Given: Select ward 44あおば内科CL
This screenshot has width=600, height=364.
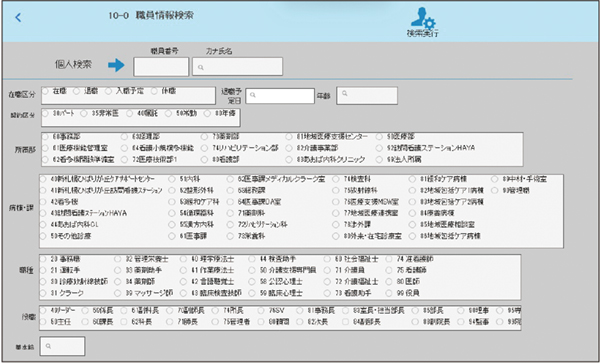Looking at the screenshot, I should point(43,225).
